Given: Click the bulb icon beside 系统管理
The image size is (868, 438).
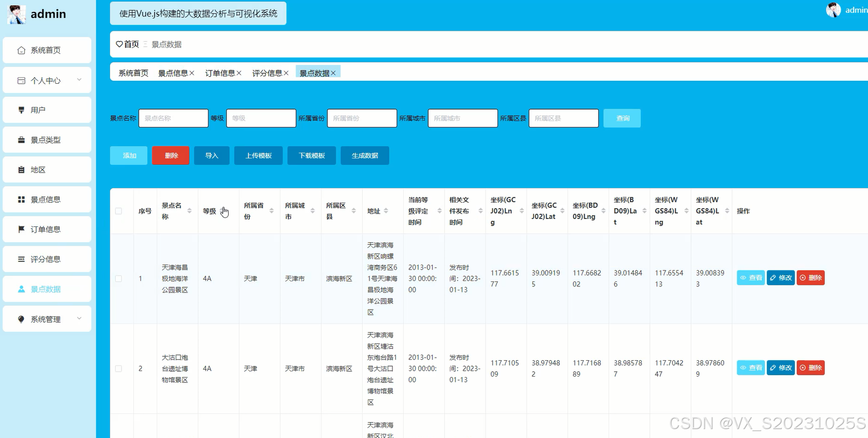Looking at the screenshot, I should pos(21,319).
